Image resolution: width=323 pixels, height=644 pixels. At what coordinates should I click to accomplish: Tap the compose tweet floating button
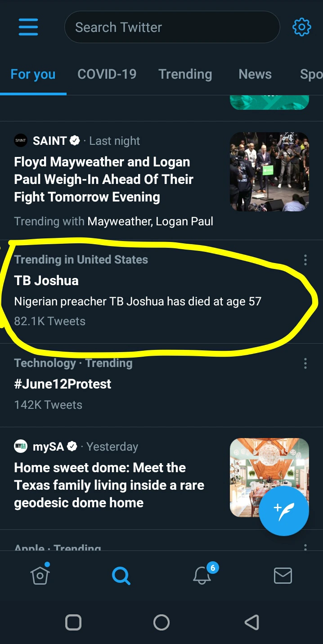point(284,511)
